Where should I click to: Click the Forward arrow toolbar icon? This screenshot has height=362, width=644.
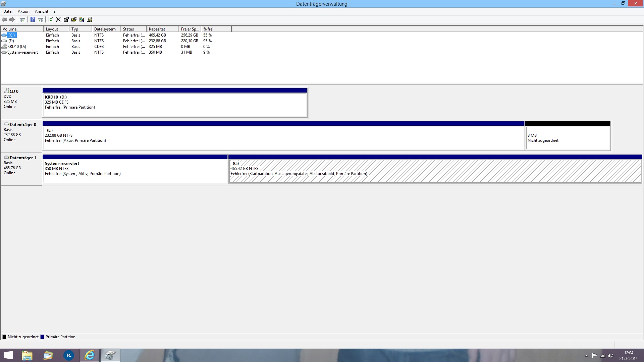click(x=12, y=20)
